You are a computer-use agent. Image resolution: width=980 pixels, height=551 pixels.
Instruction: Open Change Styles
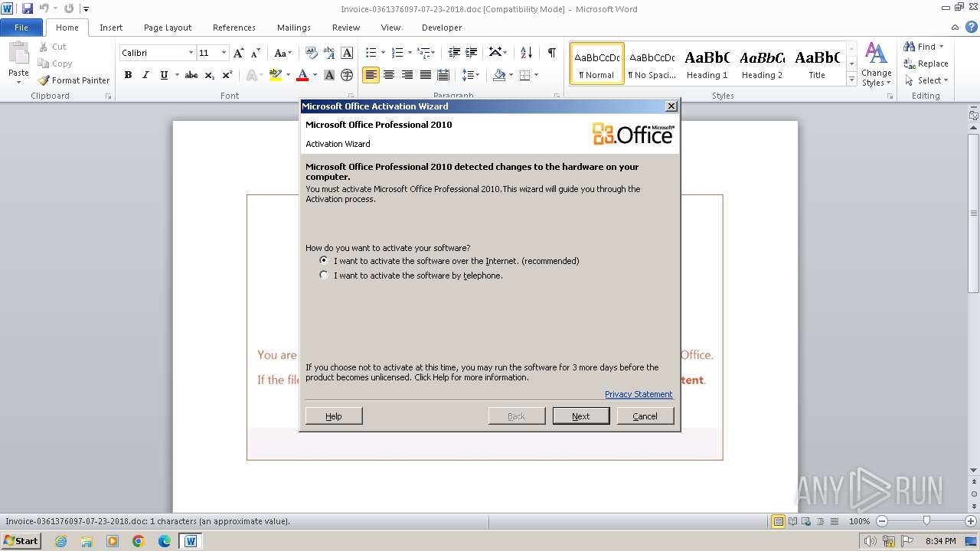[x=877, y=65]
